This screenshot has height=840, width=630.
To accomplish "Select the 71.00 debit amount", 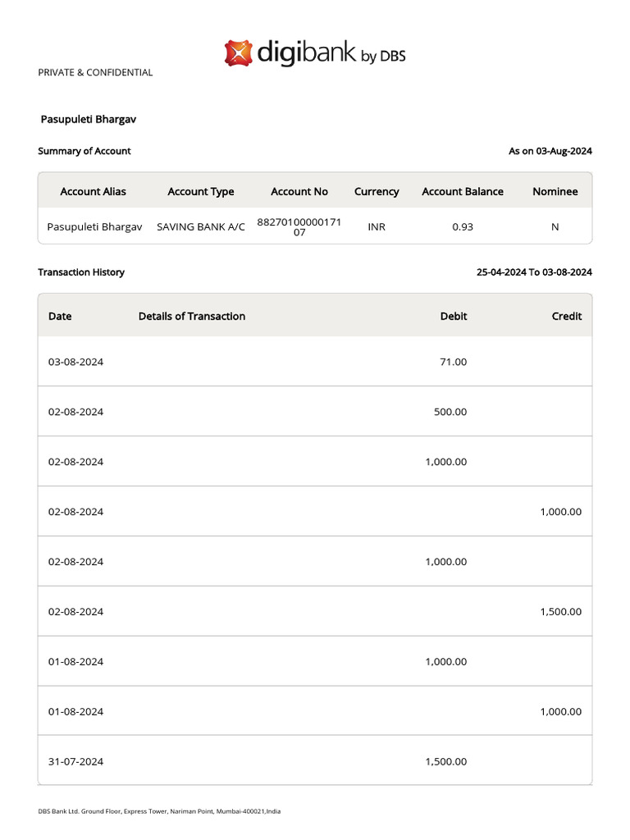I will tap(454, 361).
